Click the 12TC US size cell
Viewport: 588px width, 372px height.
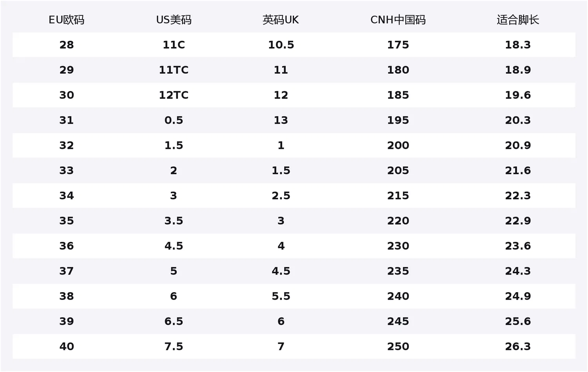(x=174, y=95)
